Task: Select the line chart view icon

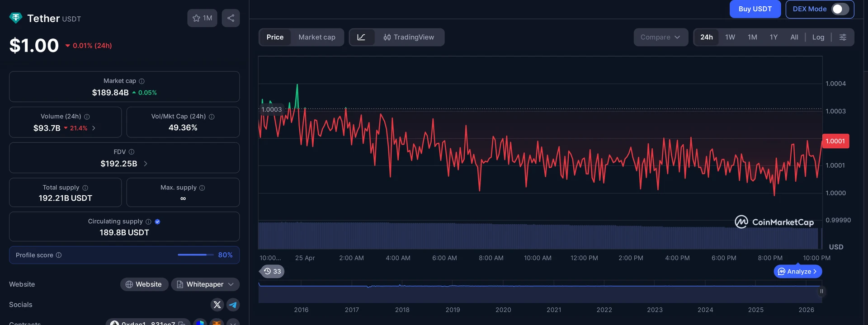Action: [362, 37]
